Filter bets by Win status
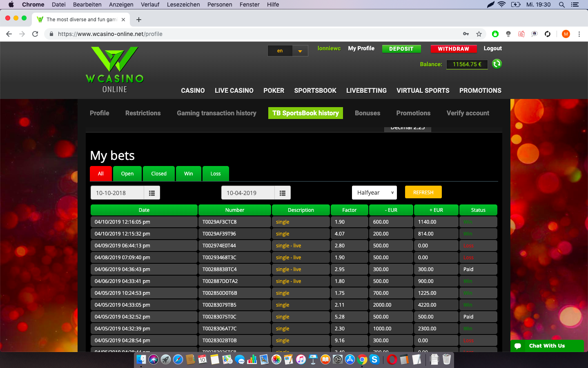The width and height of the screenshot is (588, 368). coord(188,174)
